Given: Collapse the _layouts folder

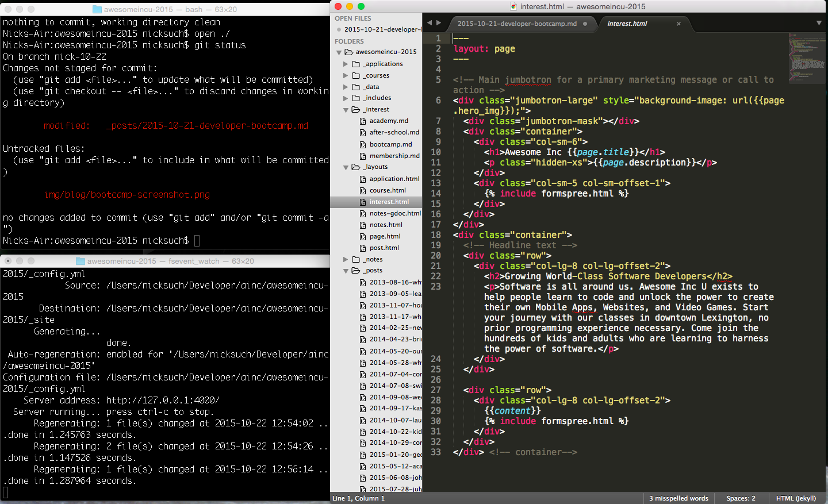Looking at the screenshot, I should pyautogui.click(x=346, y=167).
